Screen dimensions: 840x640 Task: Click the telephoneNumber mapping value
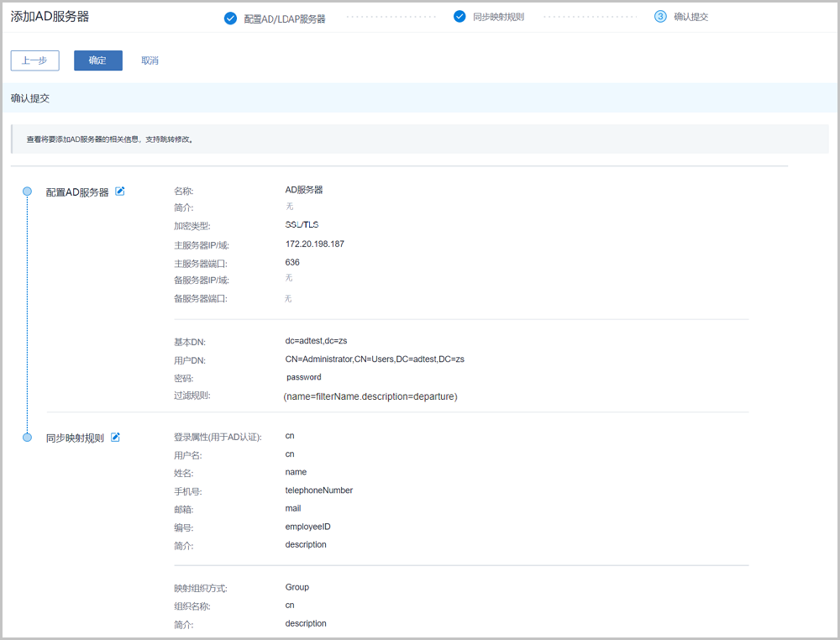[x=319, y=490]
